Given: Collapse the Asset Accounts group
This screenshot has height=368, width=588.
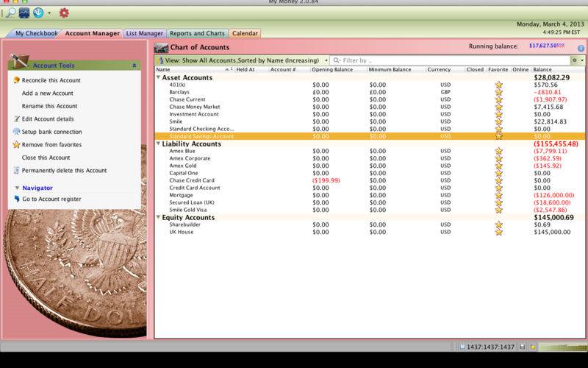Looking at the screenshot, I should [x=158, y=77].
